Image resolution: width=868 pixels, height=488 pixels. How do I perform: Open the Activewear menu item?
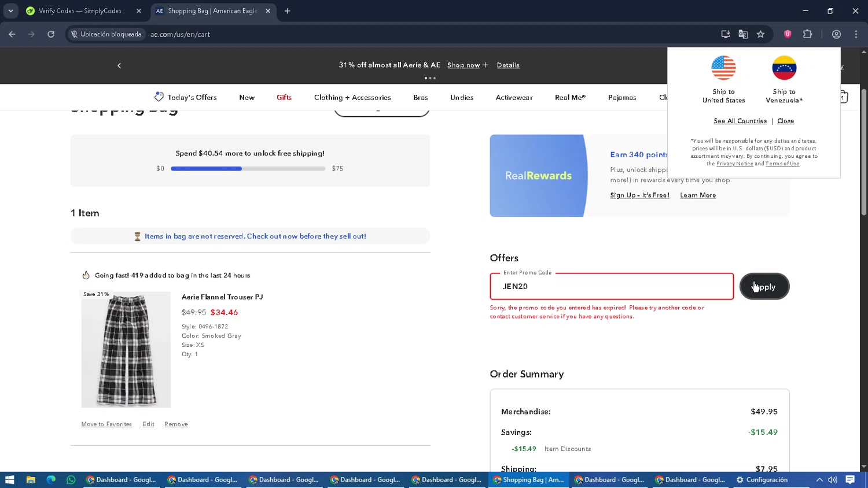(x=514, y=97)
